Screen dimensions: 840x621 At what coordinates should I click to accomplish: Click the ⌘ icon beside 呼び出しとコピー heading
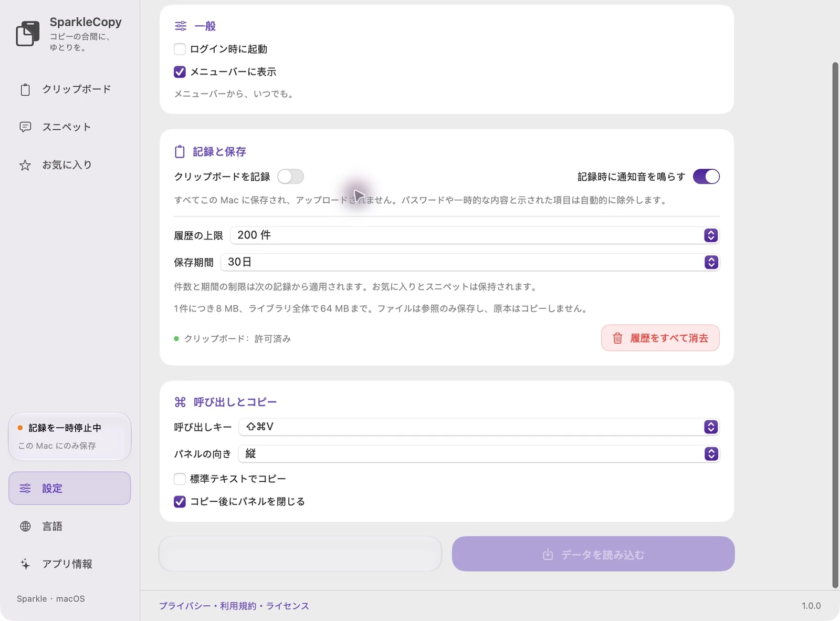point(180,402)
